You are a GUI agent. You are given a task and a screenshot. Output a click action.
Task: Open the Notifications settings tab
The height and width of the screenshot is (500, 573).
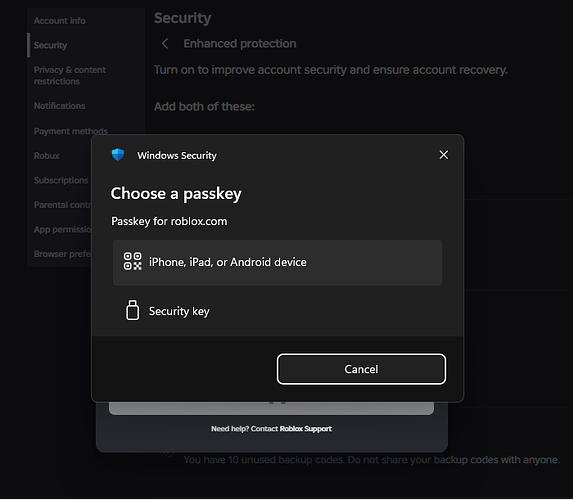[x=60, y=106]
